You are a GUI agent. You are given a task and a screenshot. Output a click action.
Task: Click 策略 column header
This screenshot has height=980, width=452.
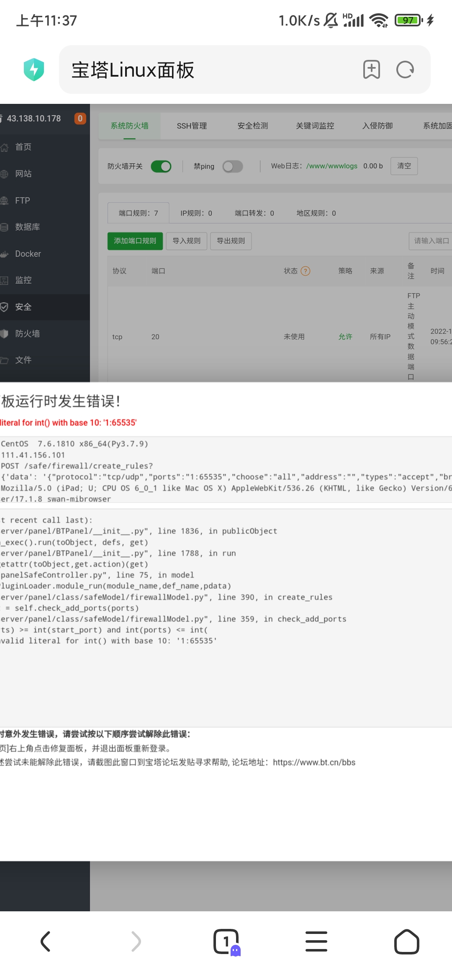[345, 271]
